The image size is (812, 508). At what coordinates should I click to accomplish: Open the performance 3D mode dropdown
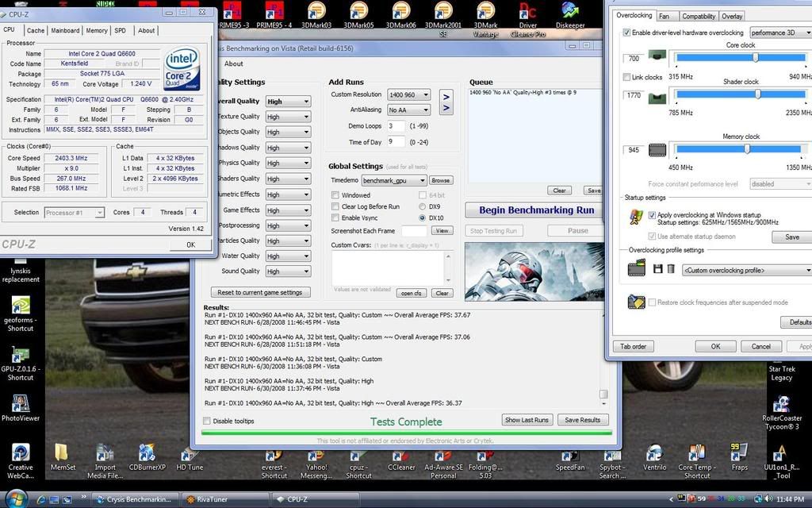(781, 33)
